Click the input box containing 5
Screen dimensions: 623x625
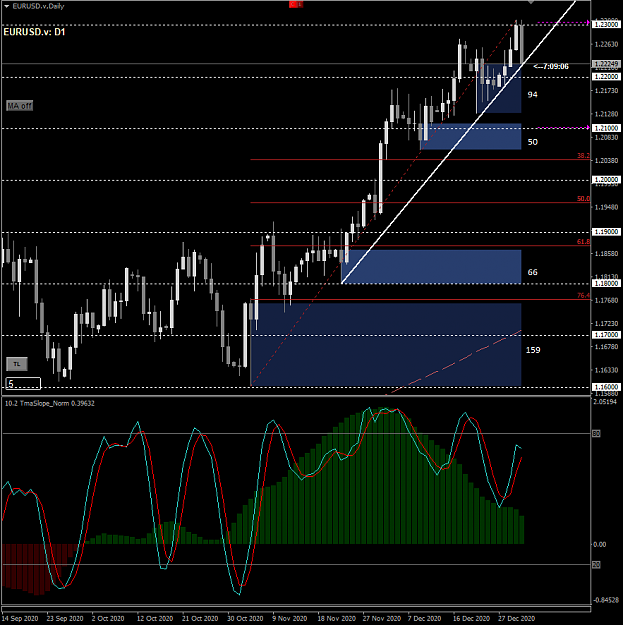(23, 383)
